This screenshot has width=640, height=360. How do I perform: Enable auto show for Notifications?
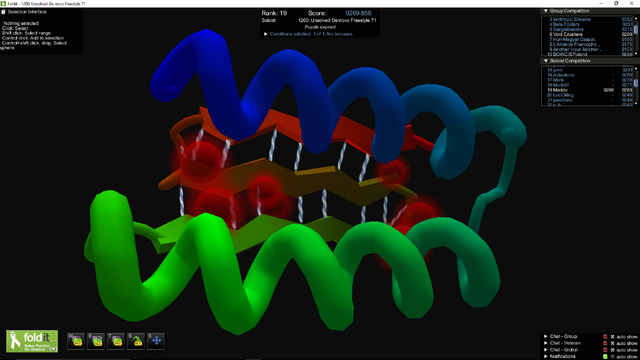click(x=612, y=357)
